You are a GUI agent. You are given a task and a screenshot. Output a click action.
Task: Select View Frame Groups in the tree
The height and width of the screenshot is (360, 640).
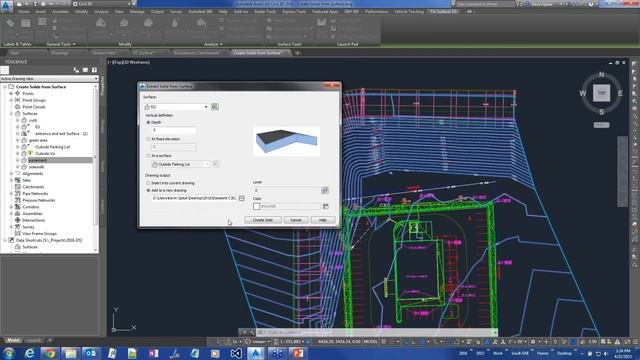[40, 233]
